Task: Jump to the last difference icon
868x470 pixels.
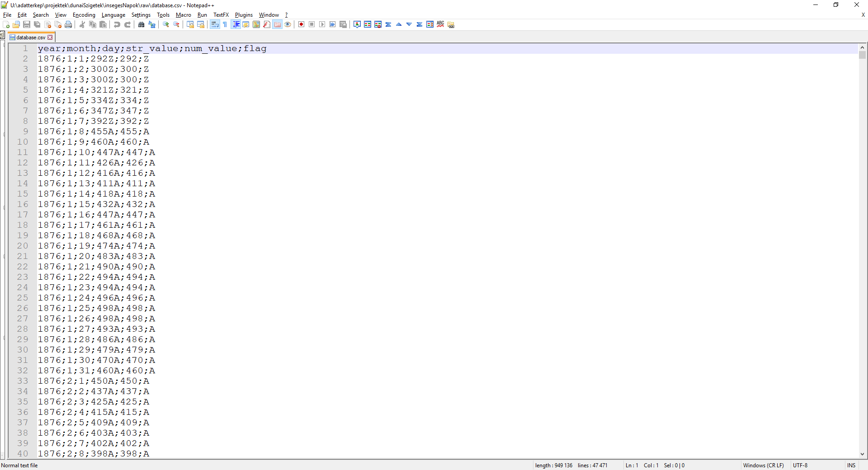Action: click(x=420, y=24)
